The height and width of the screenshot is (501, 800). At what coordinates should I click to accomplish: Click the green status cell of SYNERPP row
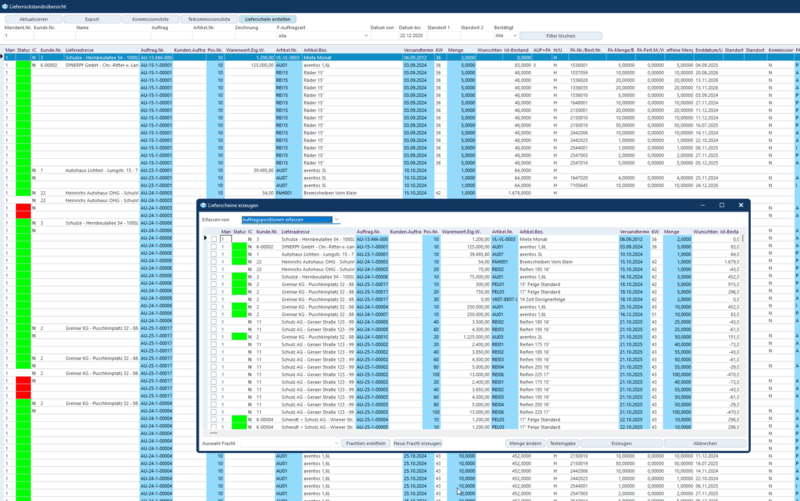(238, 246)
